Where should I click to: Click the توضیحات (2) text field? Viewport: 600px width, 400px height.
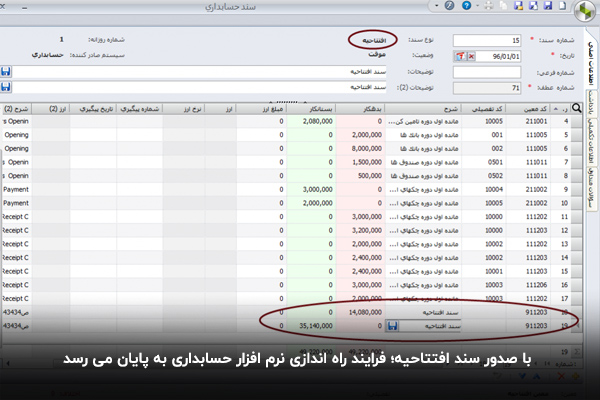[199, 87]
